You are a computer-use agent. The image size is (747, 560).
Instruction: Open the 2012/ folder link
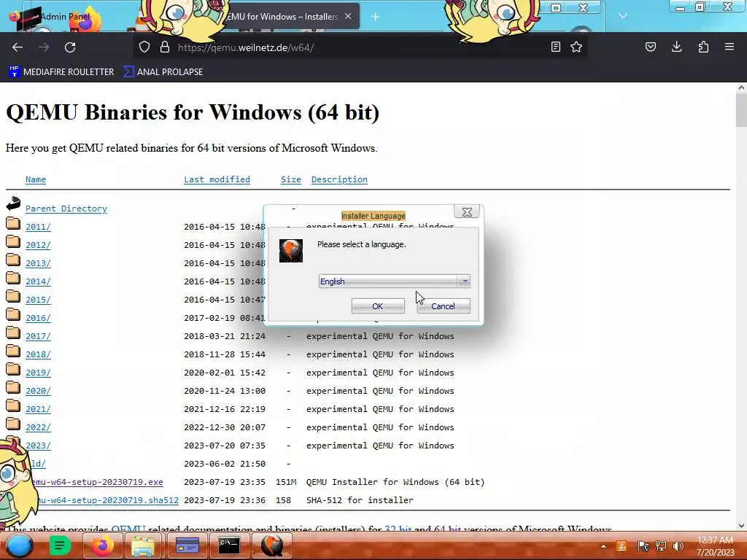click(38, 245)
